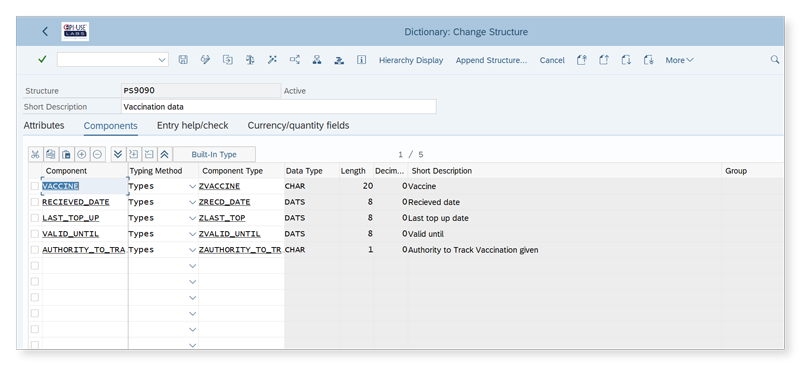Image resolution: width=800 pixels, height=365 pixels.
Task: Open the ZVACCINE component type link
Action: pos(219,186)
